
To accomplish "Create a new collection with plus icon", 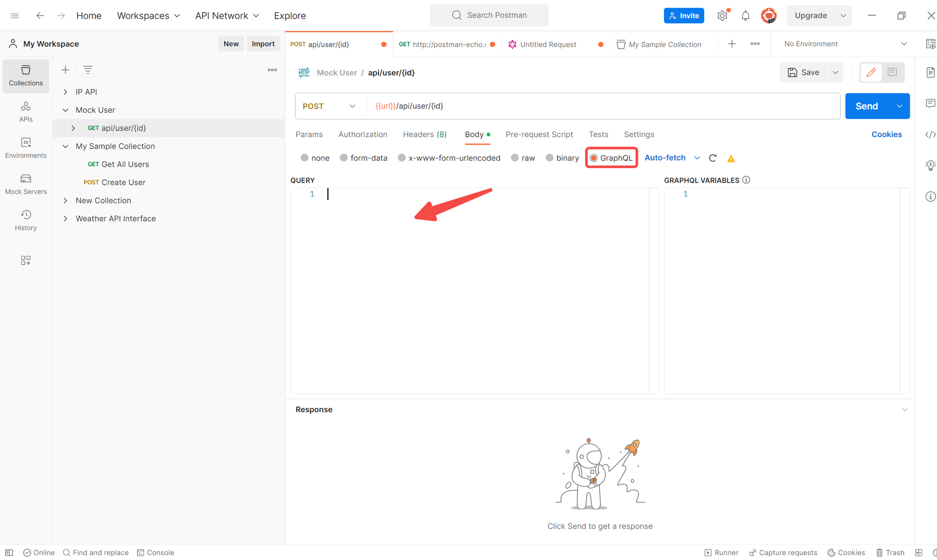I will (65, 70).
